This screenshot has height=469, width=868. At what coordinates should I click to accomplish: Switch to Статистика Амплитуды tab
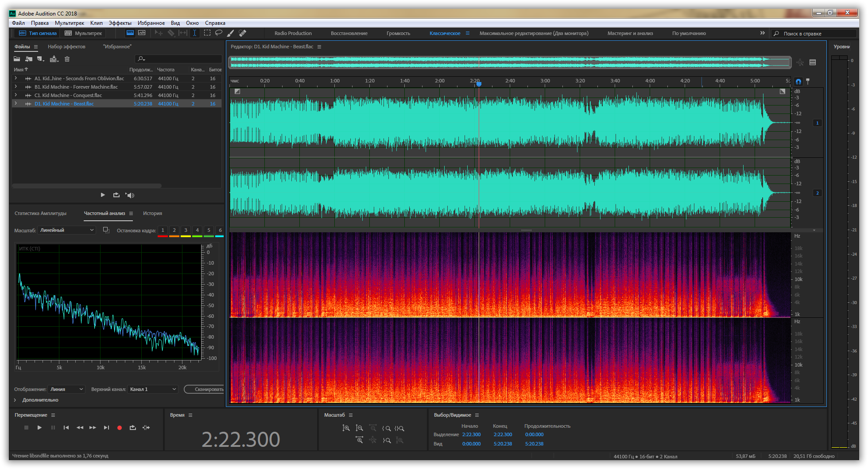pyautogui.click(x=40, y=213)
